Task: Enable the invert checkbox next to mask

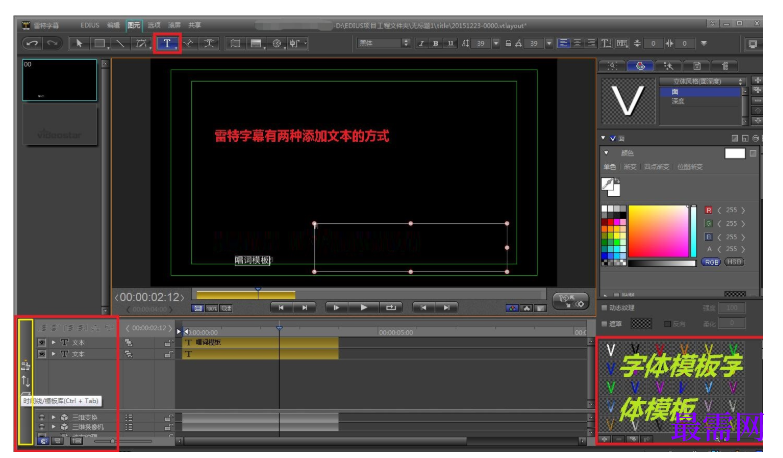Action: point(667,324)
